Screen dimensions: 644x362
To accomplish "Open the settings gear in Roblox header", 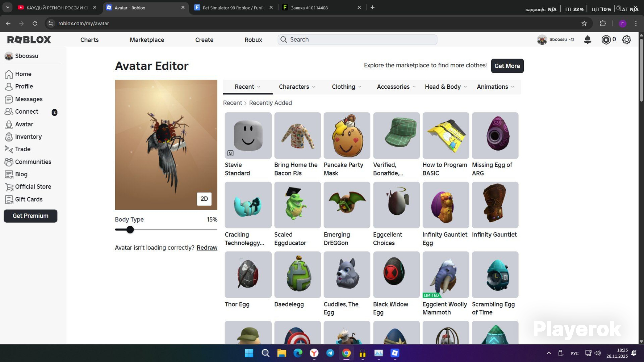I will [627, 40].
